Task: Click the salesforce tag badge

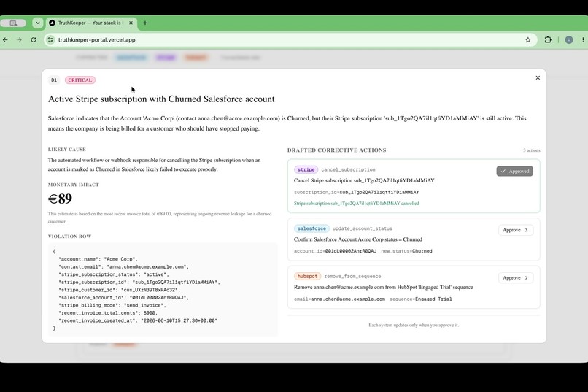Action: point(312,228)
